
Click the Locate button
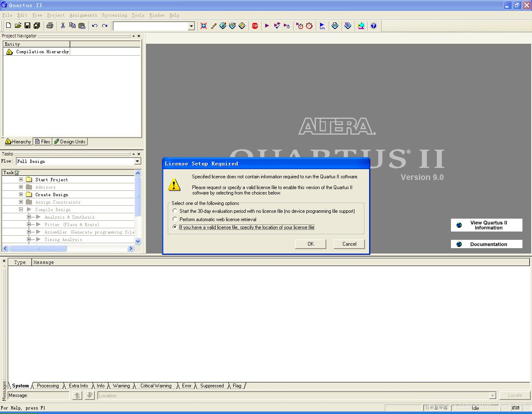(515, 395)
